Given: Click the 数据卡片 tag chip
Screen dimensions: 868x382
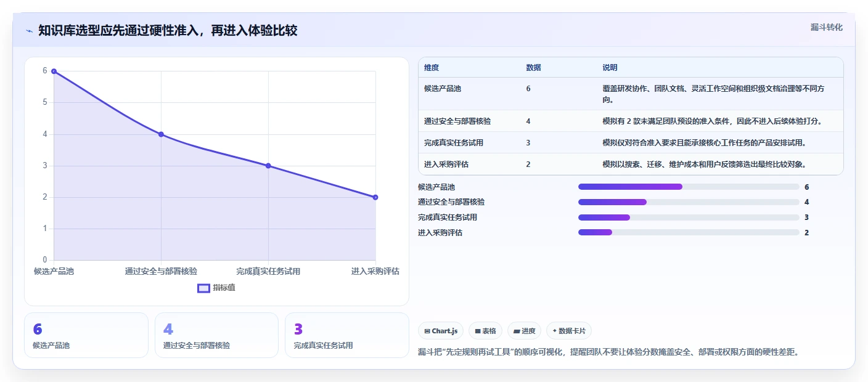Looking at the screenshot, I should coord(569,331).
